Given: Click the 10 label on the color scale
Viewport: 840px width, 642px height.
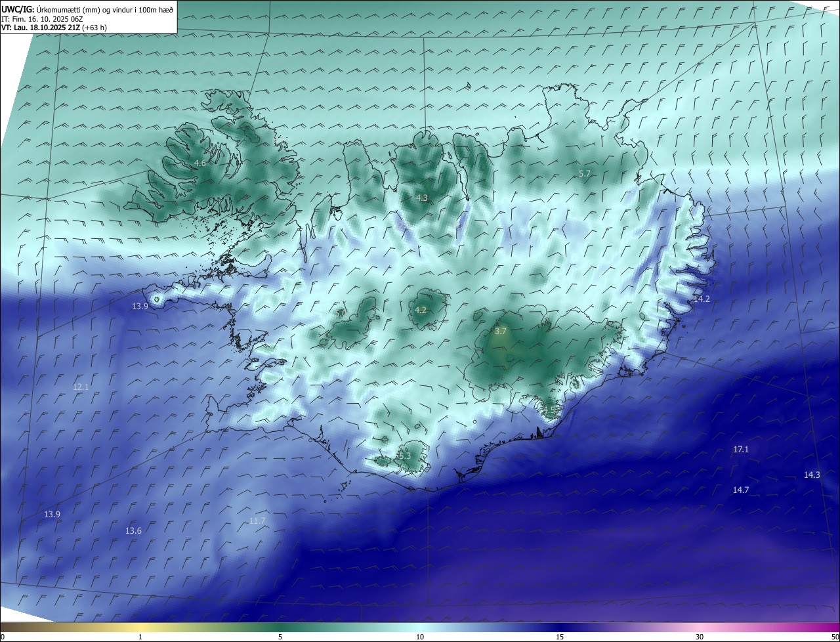Looking at the screenshot, I should coord(420,637).
